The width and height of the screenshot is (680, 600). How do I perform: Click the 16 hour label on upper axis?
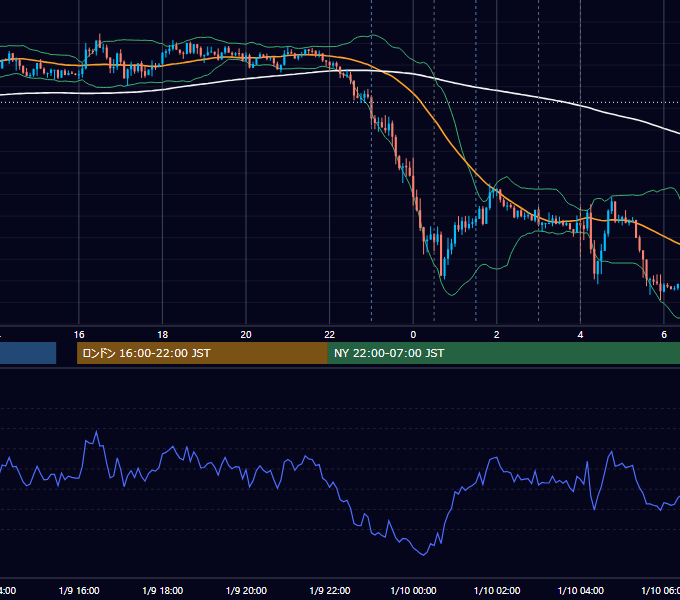coord(79,334)
